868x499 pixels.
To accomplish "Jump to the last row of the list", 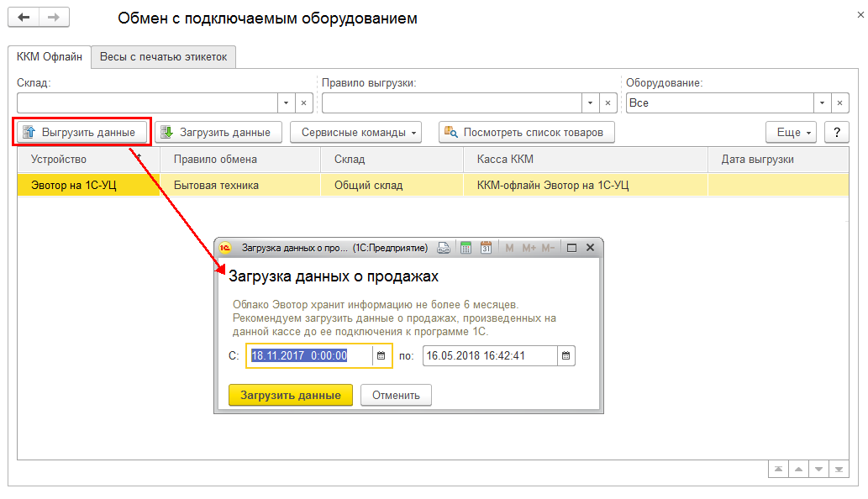I will 839,469.
